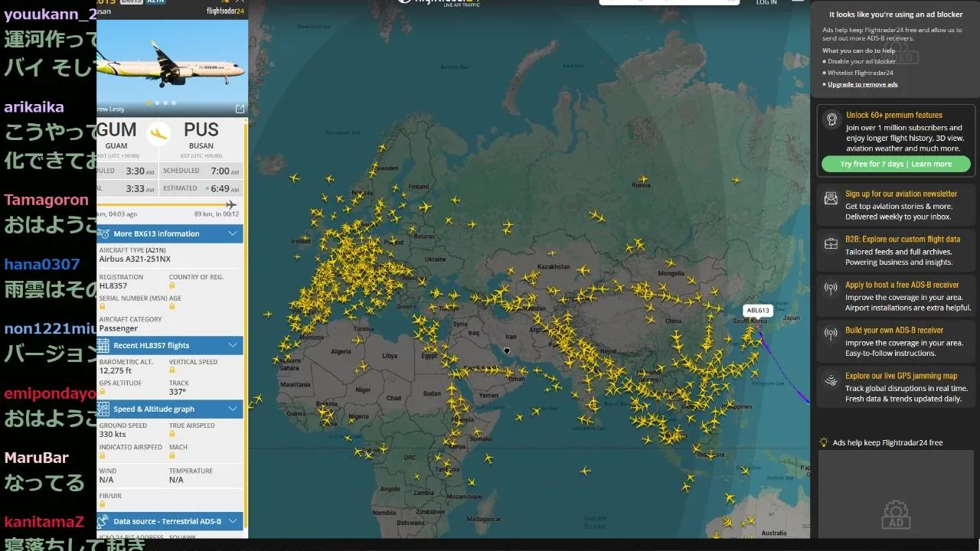Click chat username arikaika
The image size is (980, 551).
click(34, 107)
